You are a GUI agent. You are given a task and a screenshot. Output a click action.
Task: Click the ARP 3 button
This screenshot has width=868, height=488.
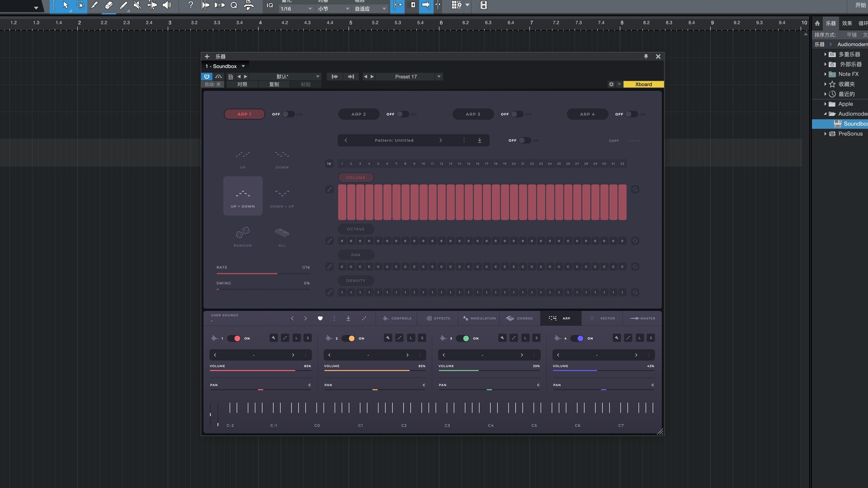pyautogui.click(x=473, y=114)
